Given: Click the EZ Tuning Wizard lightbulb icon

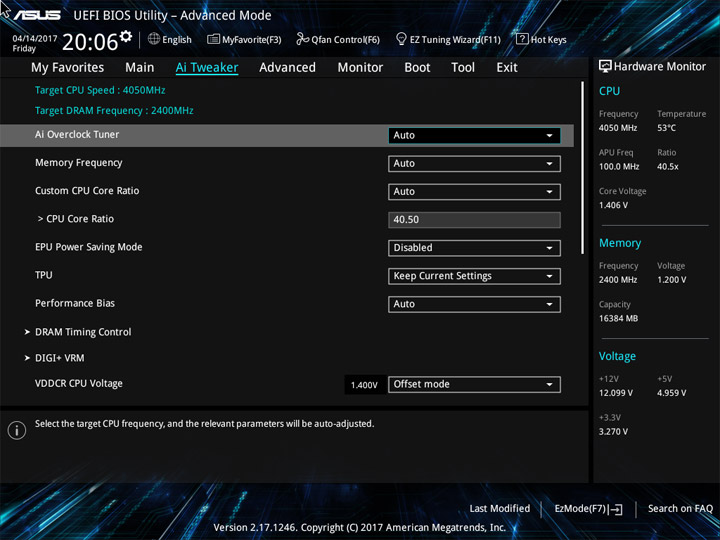Looking at the screenshot, I should tap(401, 39).
